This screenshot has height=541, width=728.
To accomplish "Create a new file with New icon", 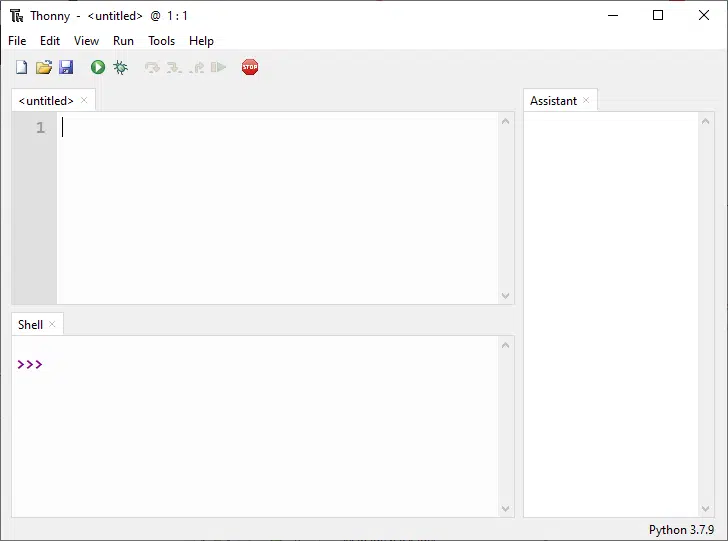I will (x=21, y=67).
